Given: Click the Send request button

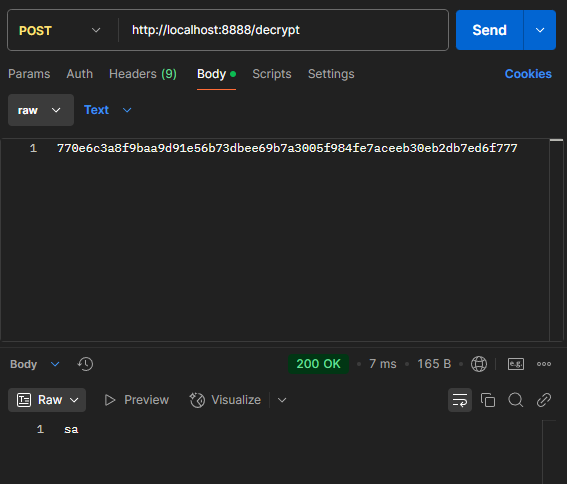Looking at the screenshot, I should pyautogui.click(x=489, y=30).
